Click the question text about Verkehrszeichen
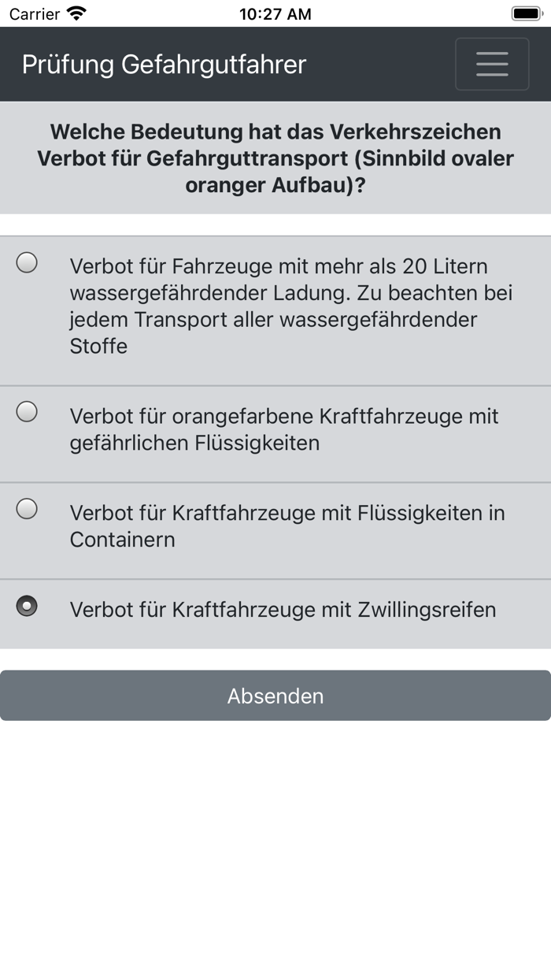 pyautogui.click(x=275, y=158)
